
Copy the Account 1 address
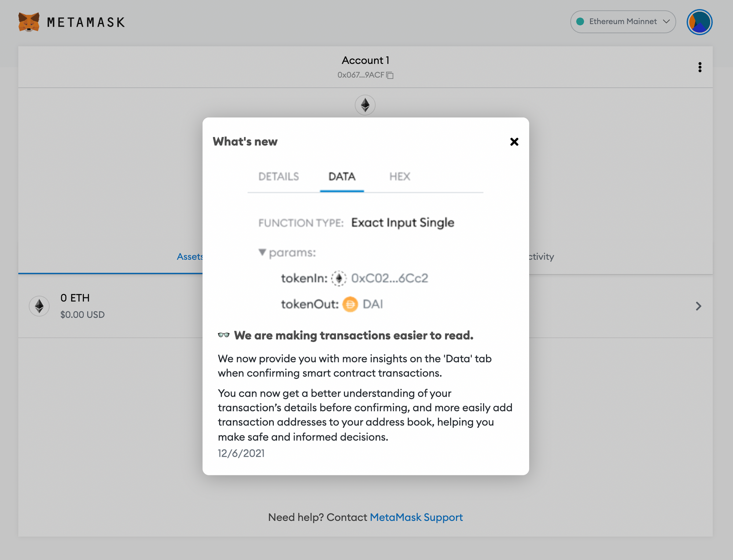point(390,75)
